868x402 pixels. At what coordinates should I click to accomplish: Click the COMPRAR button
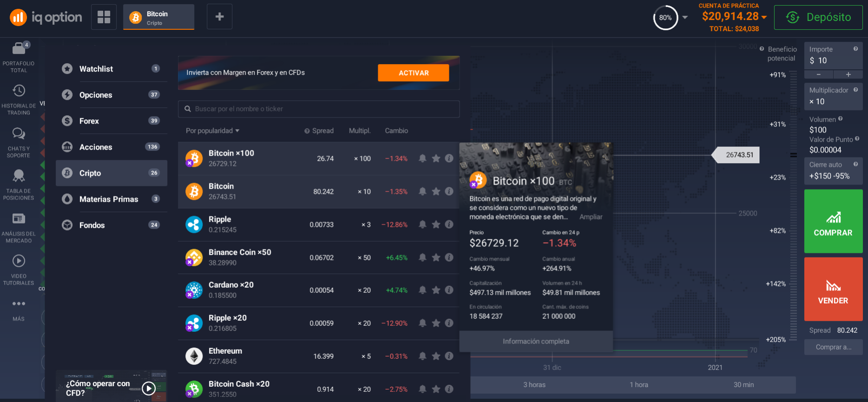(833, 221)
